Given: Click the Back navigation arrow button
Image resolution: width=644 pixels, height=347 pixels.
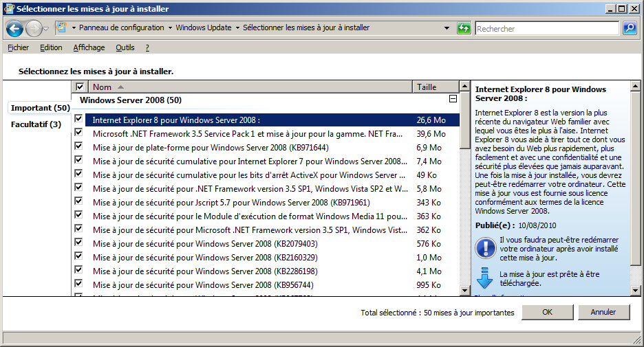Looking at the screenshot, I should (15, 28).
